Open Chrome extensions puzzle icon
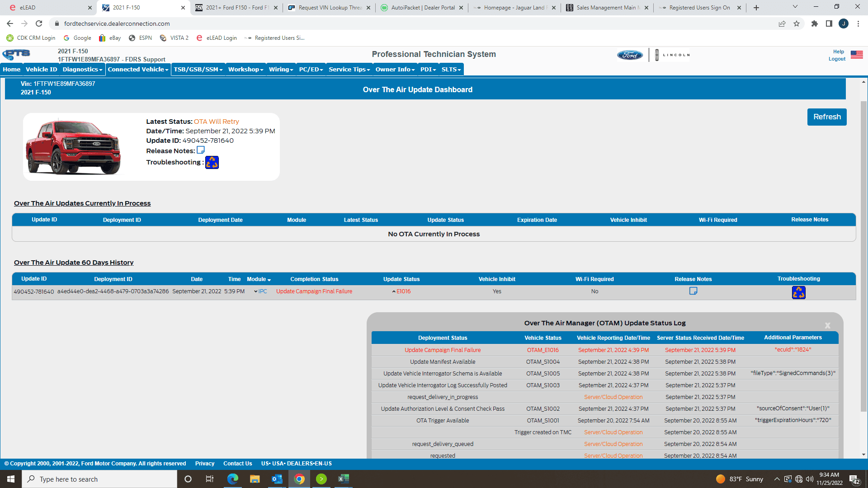Screen dimensions: 868x488 coord(814,23)
